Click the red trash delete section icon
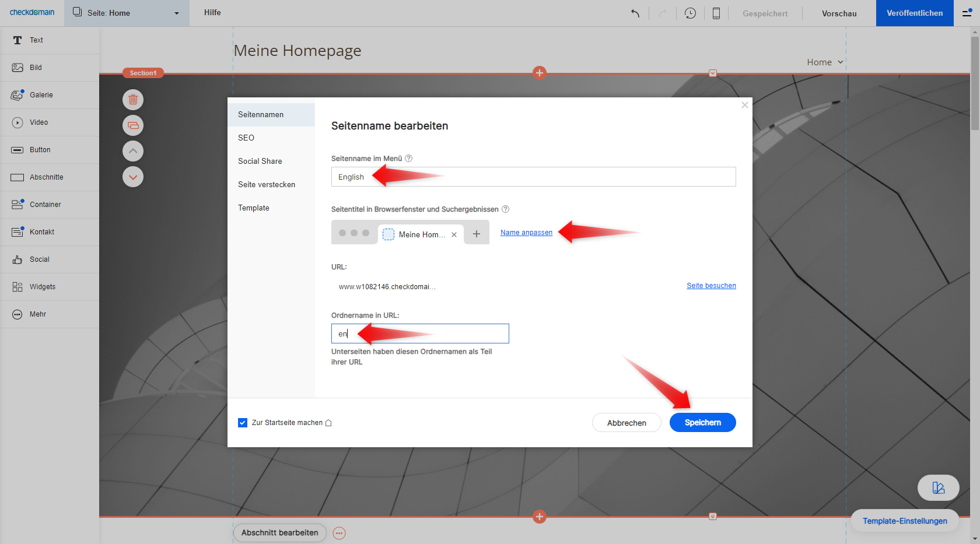The image size is (980, 544). coord(133,100)
